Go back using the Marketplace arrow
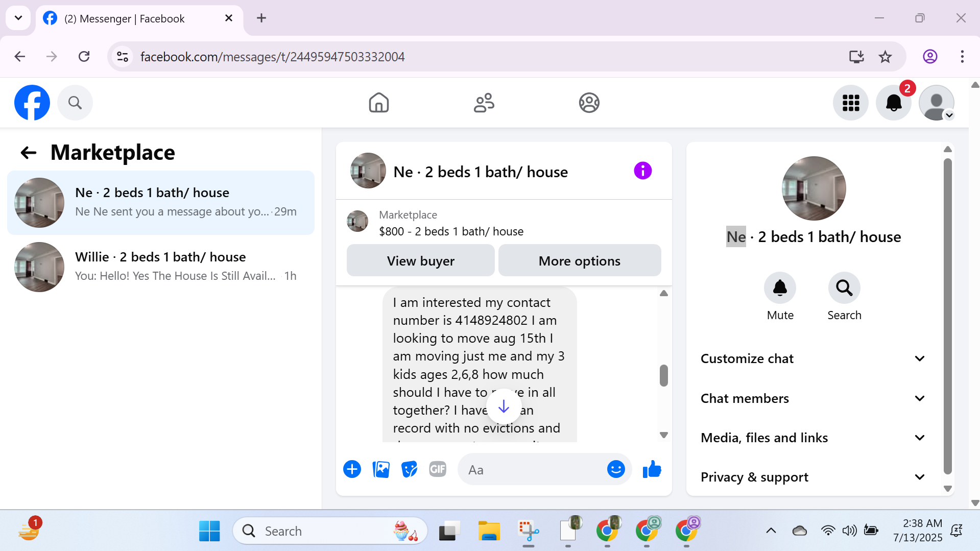 click(29, 152)
